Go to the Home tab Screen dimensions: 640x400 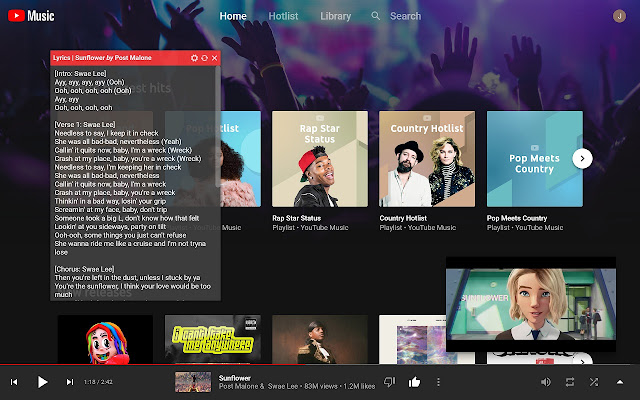pos(233,16)
